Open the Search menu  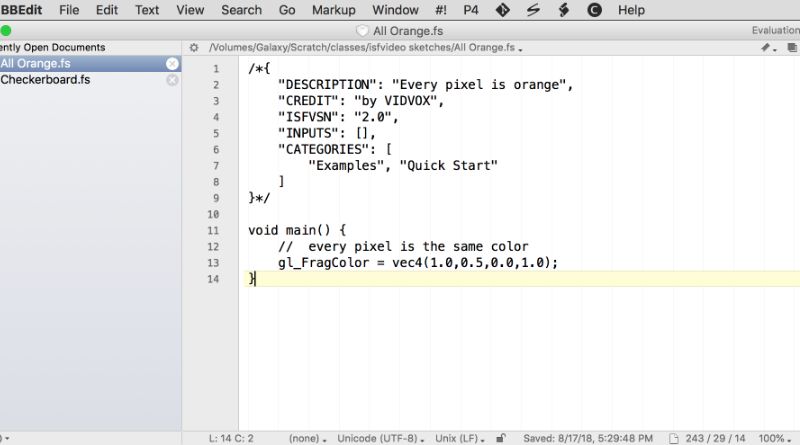[241, 10]
